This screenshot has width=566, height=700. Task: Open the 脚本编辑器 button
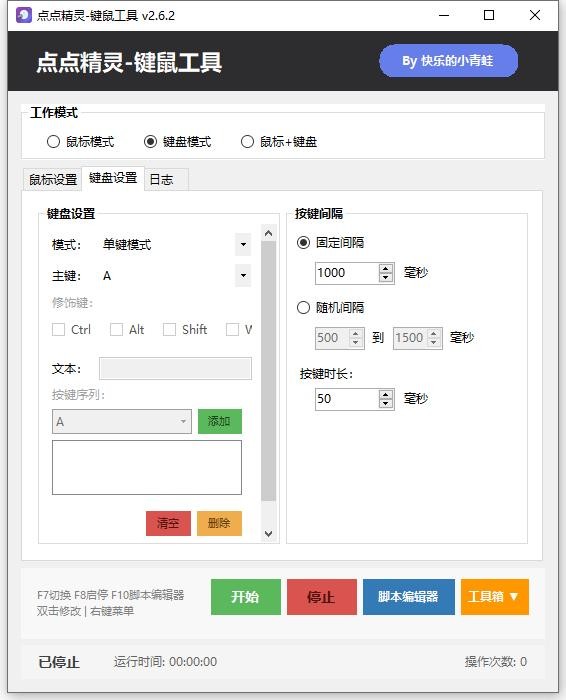(x=408, y=597)
